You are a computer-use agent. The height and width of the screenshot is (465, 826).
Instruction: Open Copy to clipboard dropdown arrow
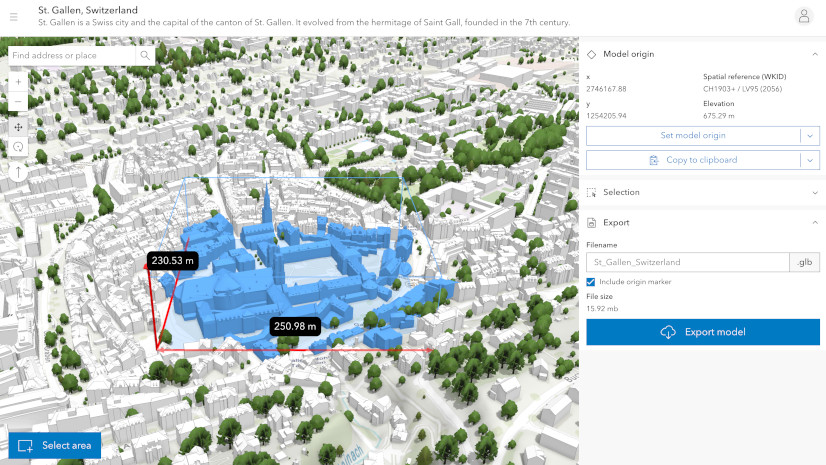click(x=810, y=160)
